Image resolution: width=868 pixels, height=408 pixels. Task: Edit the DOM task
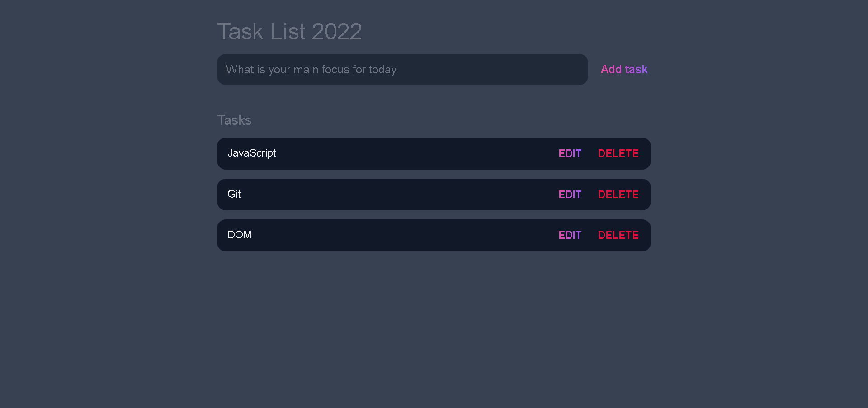point(570,235)
